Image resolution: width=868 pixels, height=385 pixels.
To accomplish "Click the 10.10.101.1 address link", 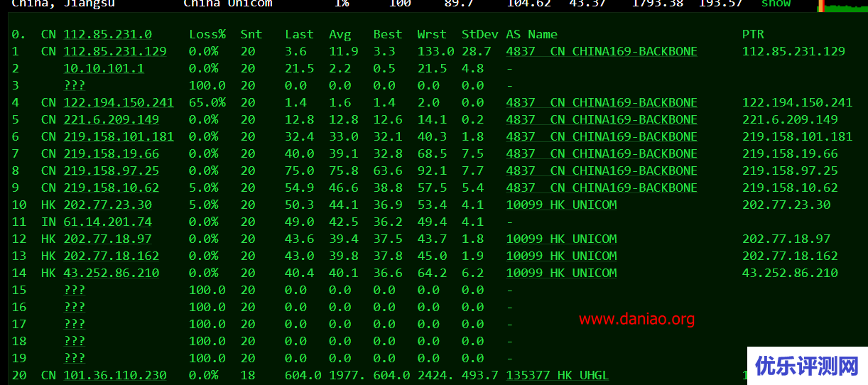I will tap(104, 68).
